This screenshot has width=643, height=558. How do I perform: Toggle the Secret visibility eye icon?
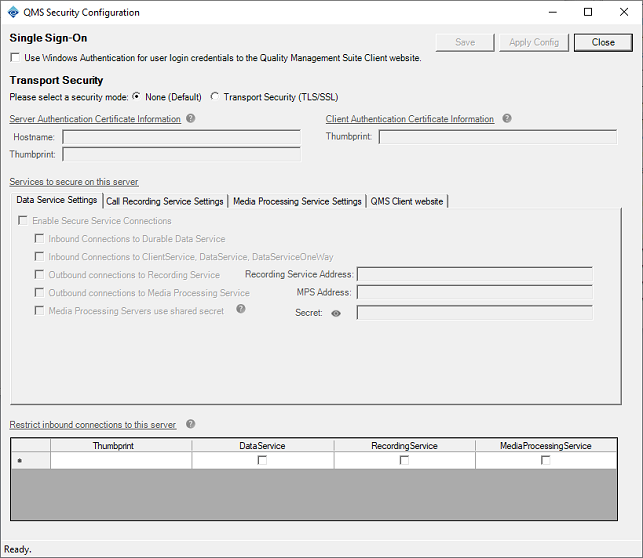336,314
